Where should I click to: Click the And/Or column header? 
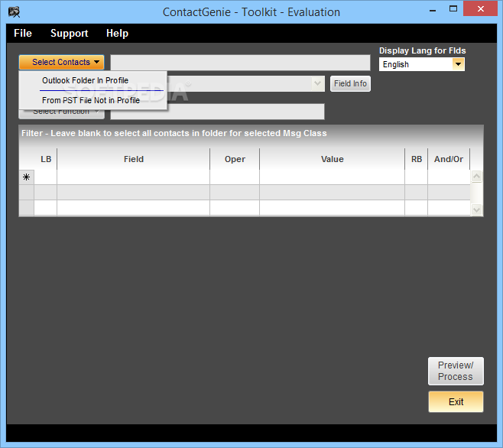pos(449,159)
